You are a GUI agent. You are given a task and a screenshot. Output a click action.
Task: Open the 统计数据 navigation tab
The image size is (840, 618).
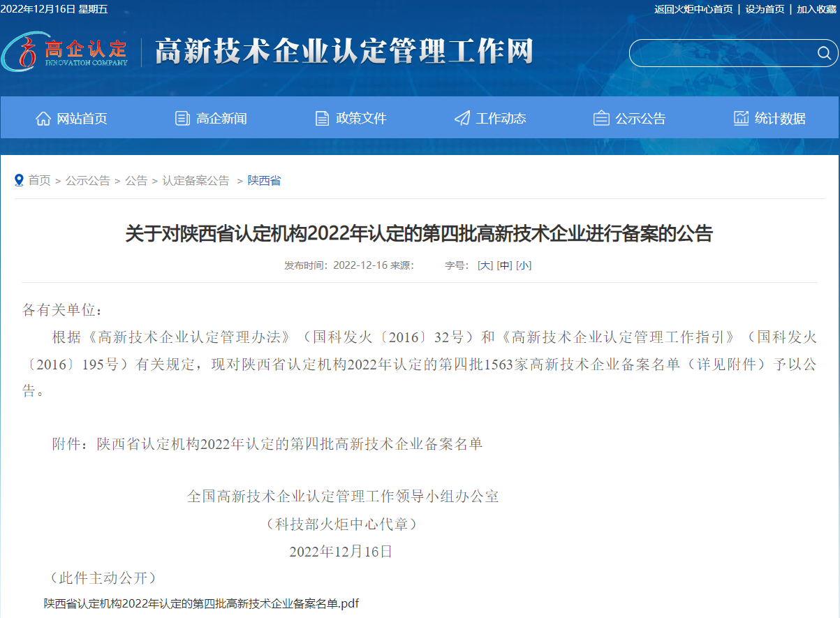click(x=780, y=118)
